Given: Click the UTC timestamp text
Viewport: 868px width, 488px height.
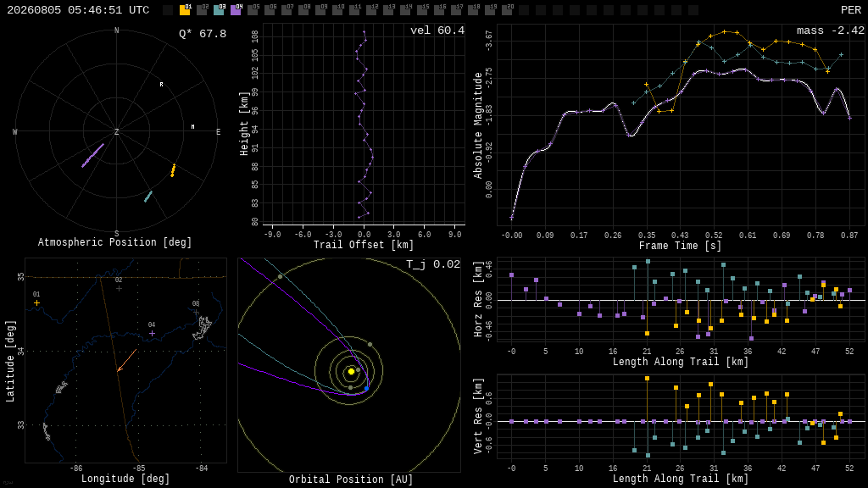Looking at the screenshot, I should (x=78, y=10).
